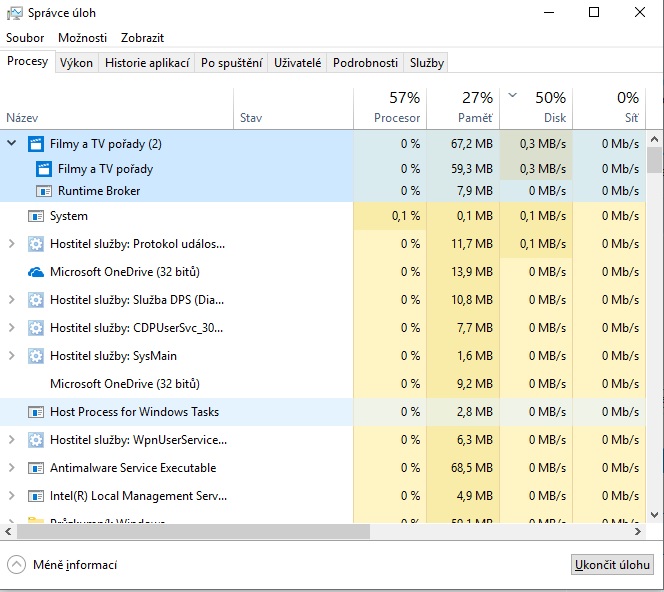Sort by the Procesor column header
The image size is (664, 592).
[390, 109]
